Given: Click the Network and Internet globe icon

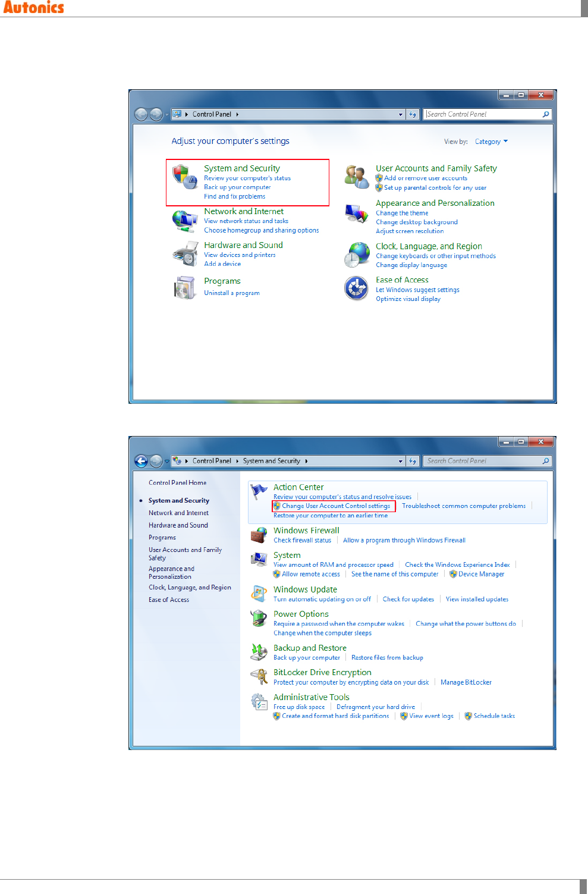Looking at the screenshot, I should coord(184,220).
